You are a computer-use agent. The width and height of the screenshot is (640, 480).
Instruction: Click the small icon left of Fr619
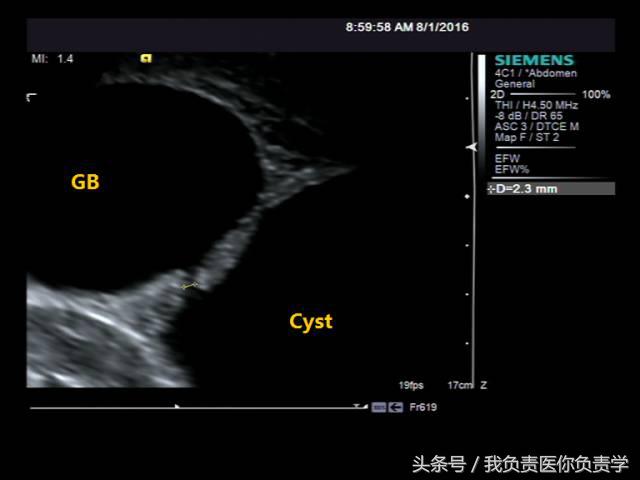(x=379, y=408)
